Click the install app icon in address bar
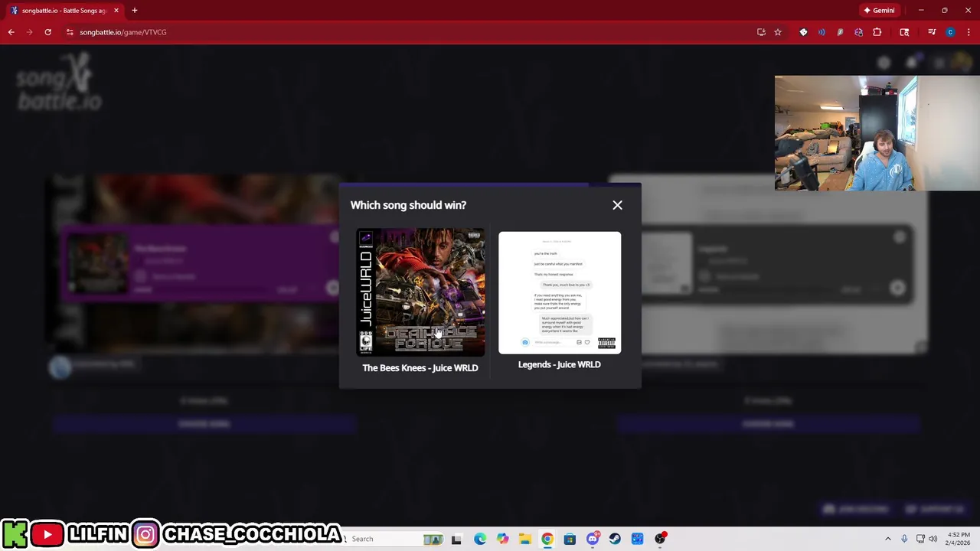The image size is (980, 551). (761, 32)
